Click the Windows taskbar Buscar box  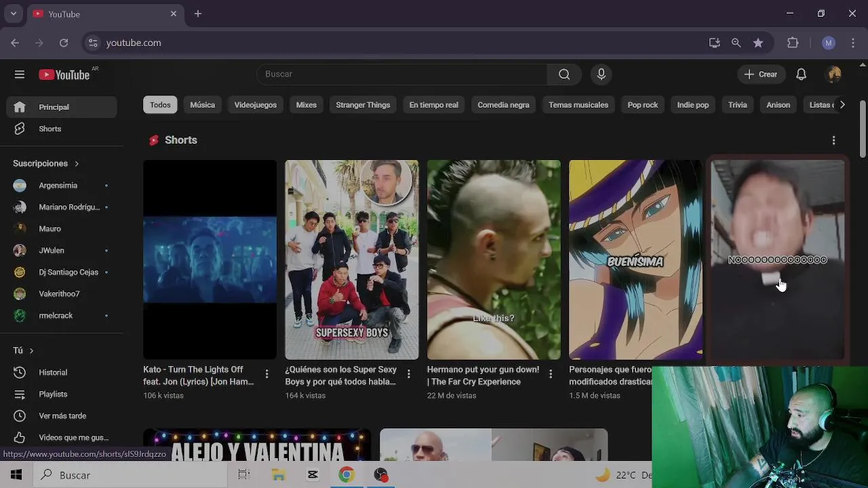(130, 475)
